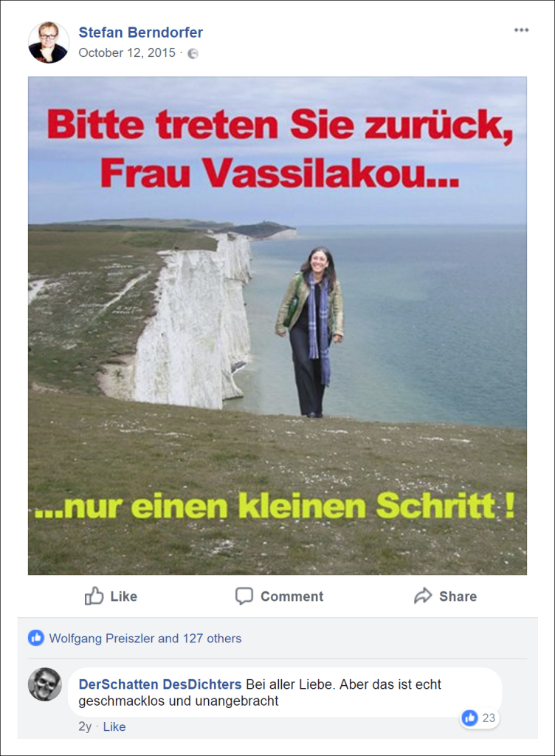Open DerSchatten DesDichters' avatar
Screen dimensions: 555x756
tap(45, 684)
